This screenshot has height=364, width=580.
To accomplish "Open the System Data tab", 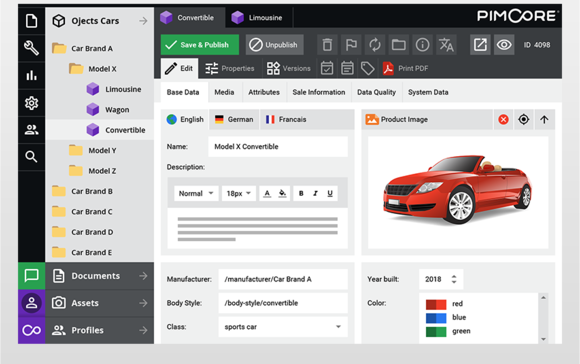I will click(x=428, y=92).
